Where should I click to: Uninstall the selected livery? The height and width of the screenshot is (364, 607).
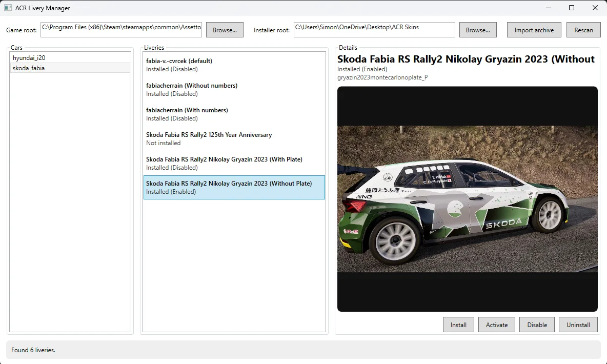(x=578, y=325)
